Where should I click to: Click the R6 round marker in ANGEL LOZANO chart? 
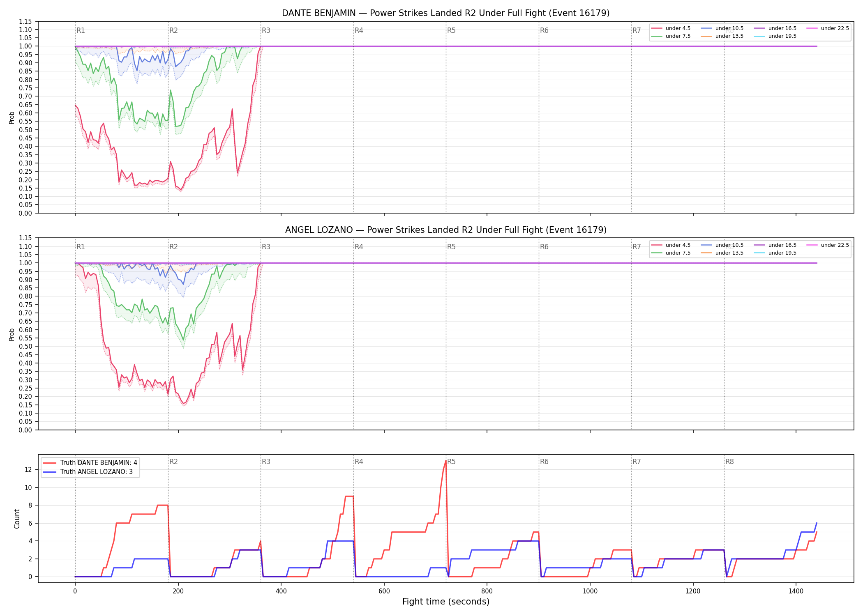pos(544,247)
